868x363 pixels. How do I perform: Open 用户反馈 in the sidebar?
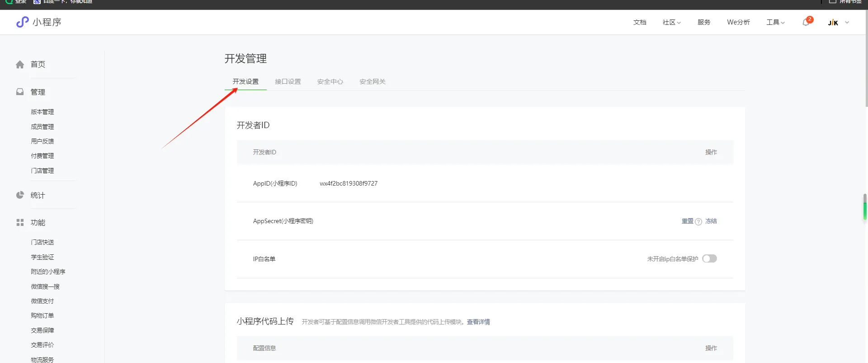[x=42, y=141]
